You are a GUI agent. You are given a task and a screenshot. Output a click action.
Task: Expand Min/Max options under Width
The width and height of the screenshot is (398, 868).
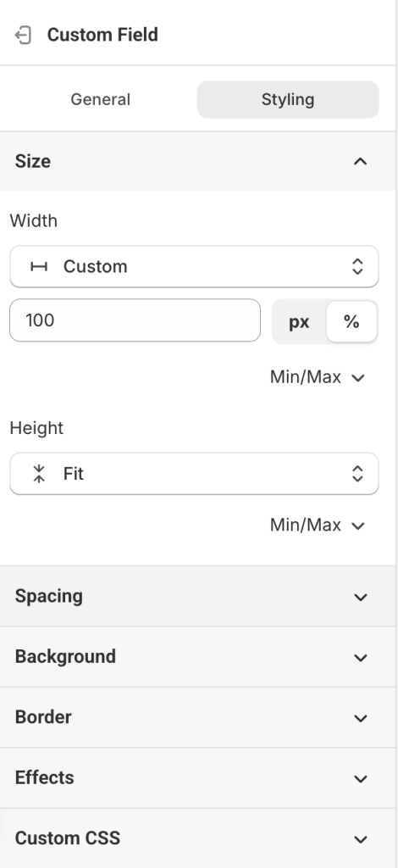318,377
